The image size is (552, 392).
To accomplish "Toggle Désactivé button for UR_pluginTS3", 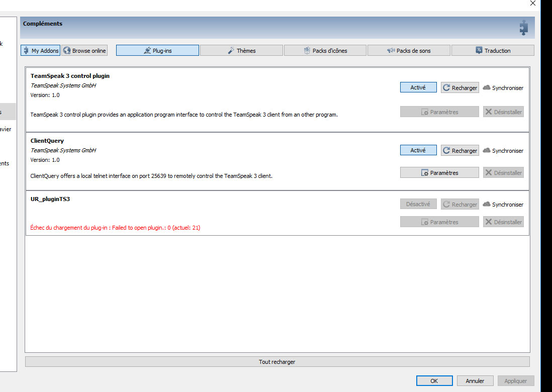I will point(418,204).
